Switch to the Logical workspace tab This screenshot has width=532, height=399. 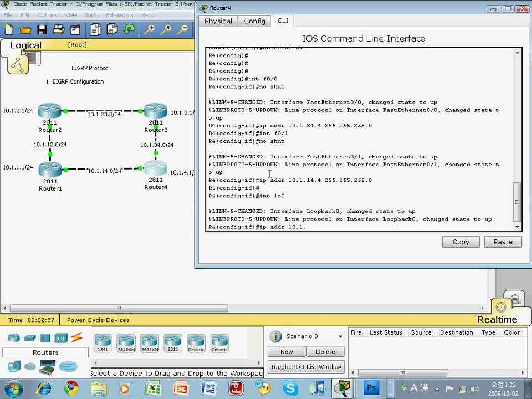click(x=26, y=45)
